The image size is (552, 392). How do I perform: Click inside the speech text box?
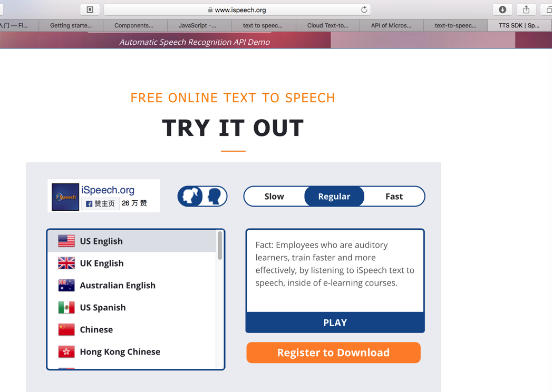[335, 271]
